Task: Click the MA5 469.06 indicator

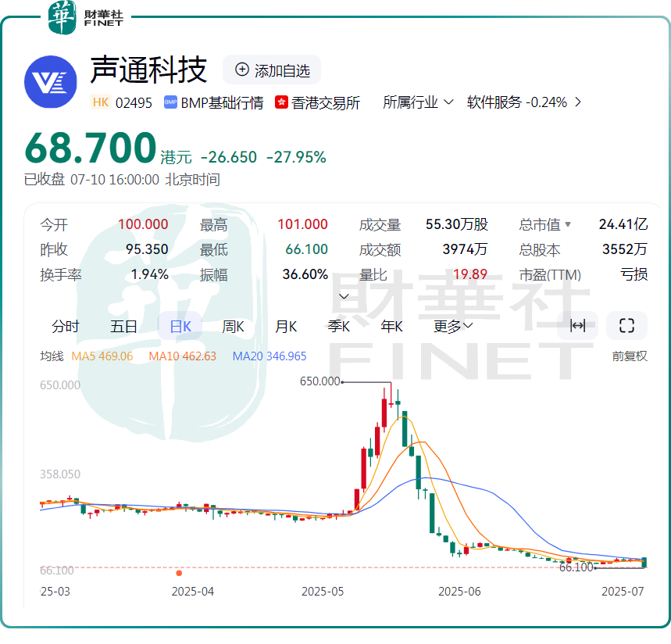Action: 102,356
